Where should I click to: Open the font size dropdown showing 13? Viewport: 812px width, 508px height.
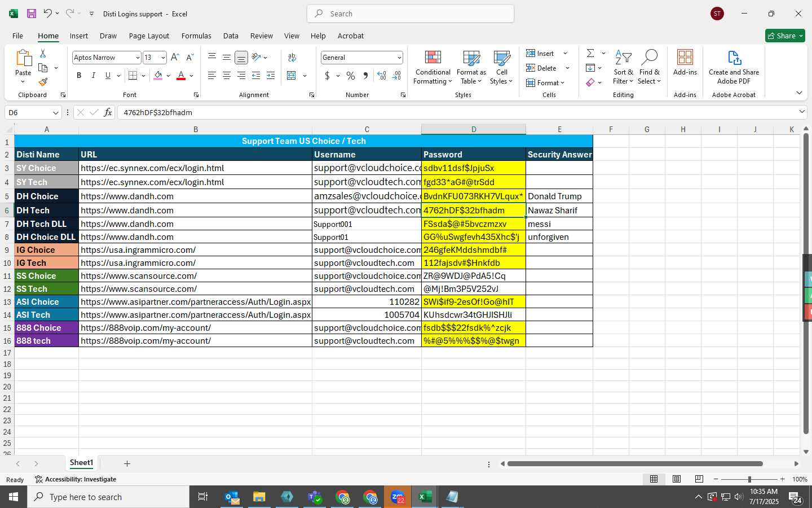163,58
